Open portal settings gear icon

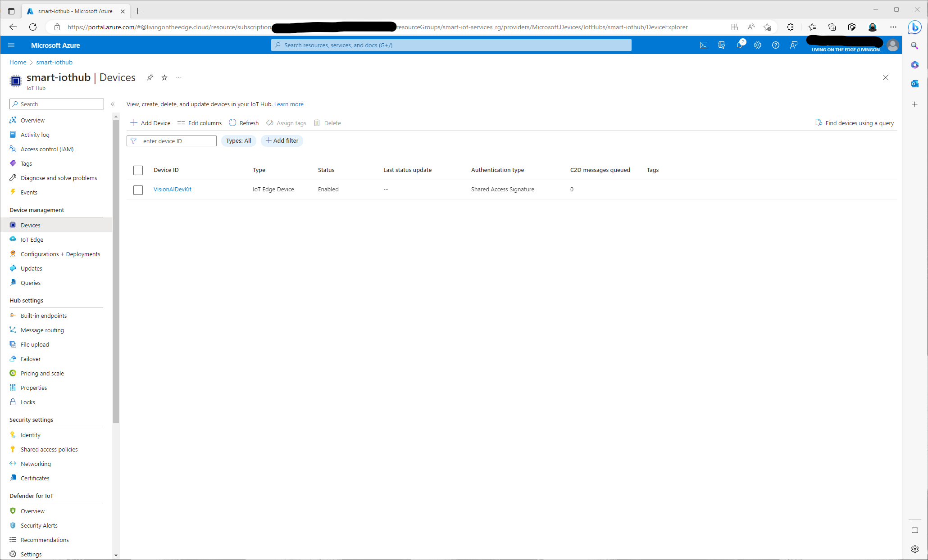758,45
